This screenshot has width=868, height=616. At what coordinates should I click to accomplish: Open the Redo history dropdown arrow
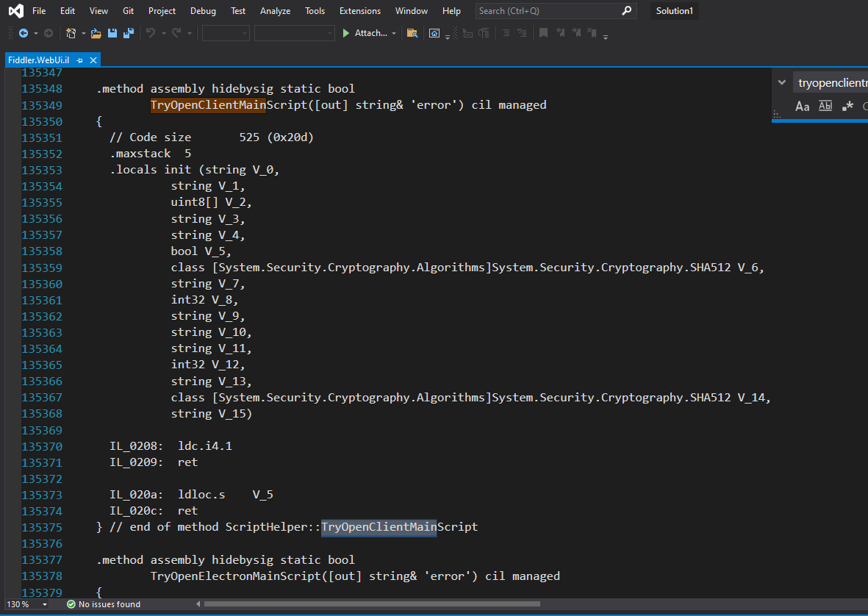pos(190,34)
